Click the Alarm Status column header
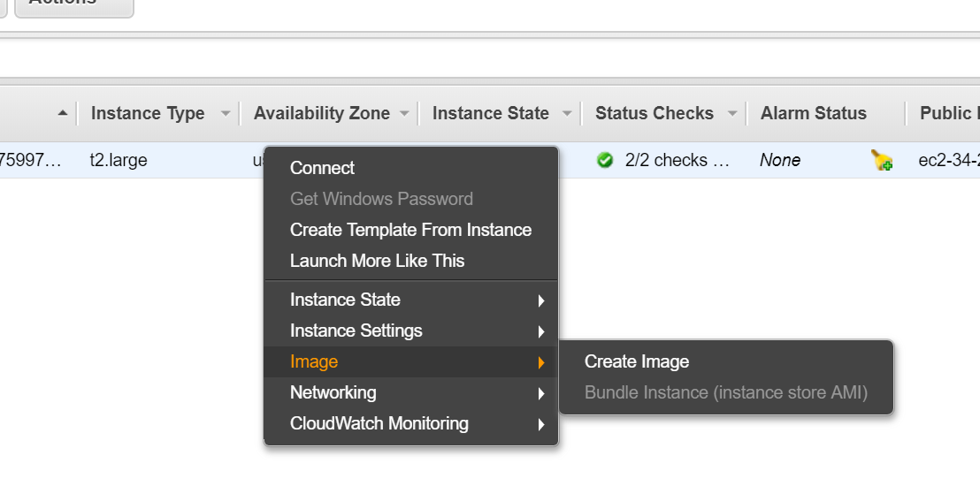Image resolution: width=980 pixels, height=494 pixels. coord(813,113)
